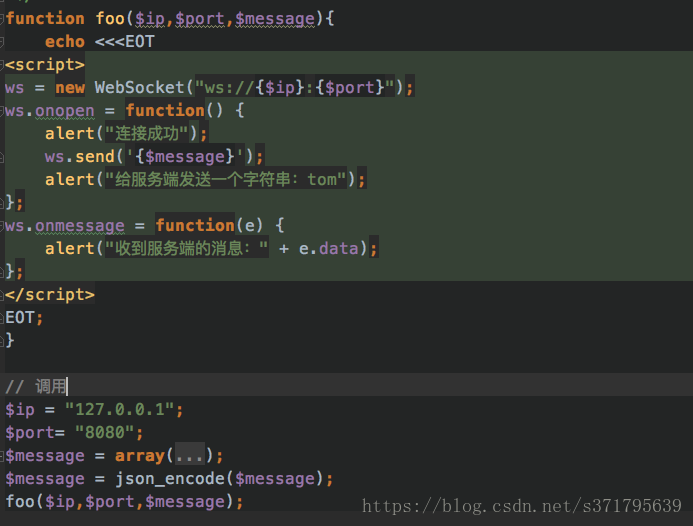Click the foo($ip,$port,$message); call line
The width and height of the screenshot is (693, 526).
pos(124,502)
